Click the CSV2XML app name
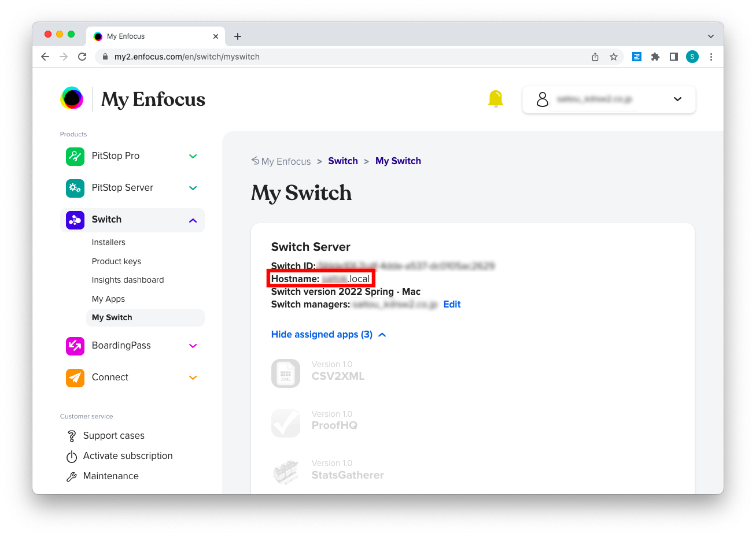This screenshot has width=756, height=537. [x=338, y=376]
